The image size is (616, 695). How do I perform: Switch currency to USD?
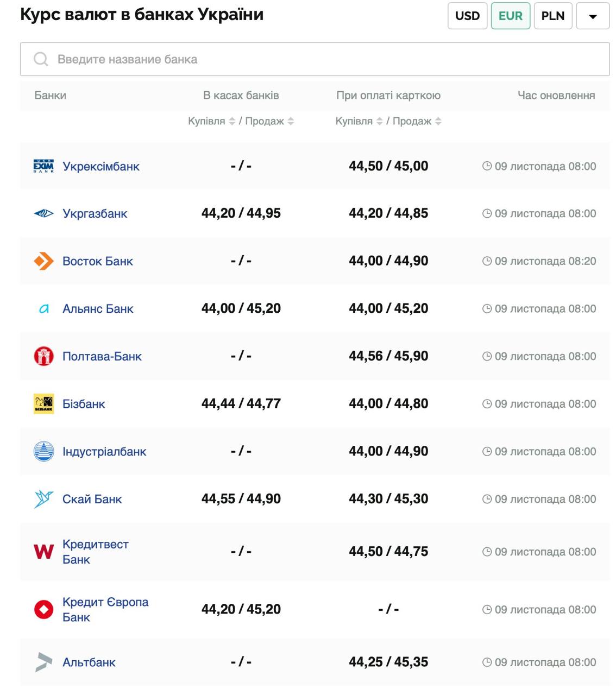coord(467,16)
